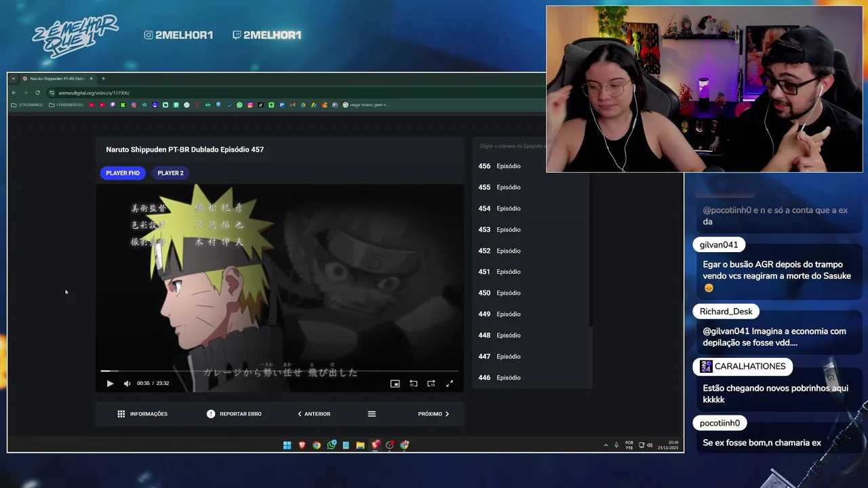Select Episódio 447 in the list
Screen dimensions: 868x488
532,357
